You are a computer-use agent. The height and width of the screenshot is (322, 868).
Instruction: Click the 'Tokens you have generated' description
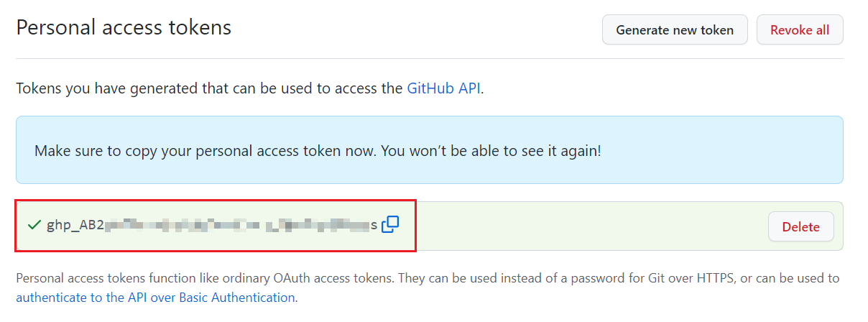pos(208,89)
